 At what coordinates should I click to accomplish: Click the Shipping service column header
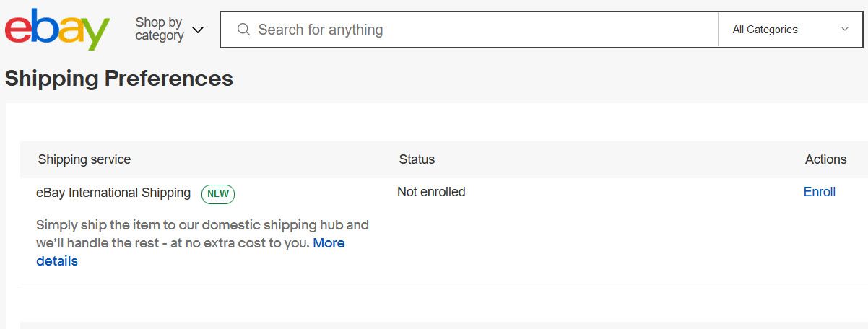click(x=84, y=159)
